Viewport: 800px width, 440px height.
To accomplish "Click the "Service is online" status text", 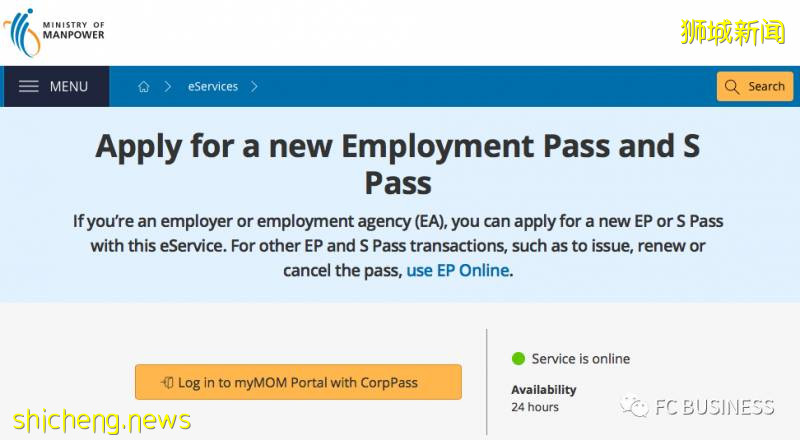I will 581,359.
